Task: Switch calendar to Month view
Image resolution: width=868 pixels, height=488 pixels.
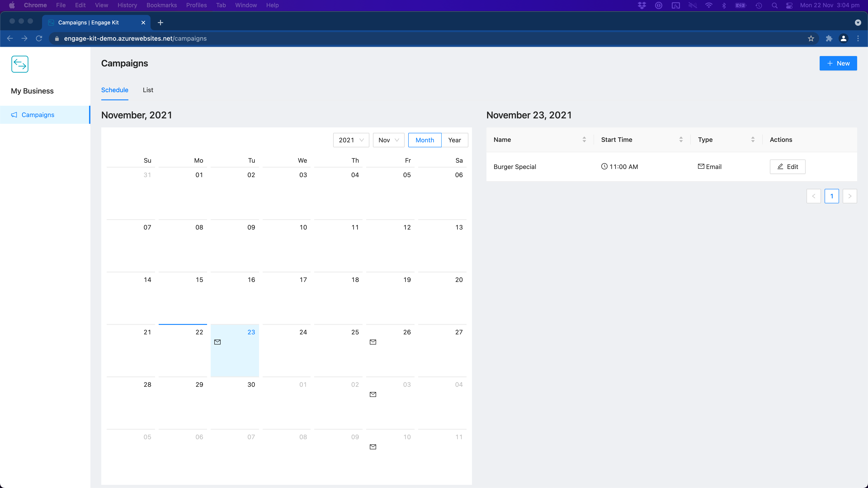Action: click(424, 140)
